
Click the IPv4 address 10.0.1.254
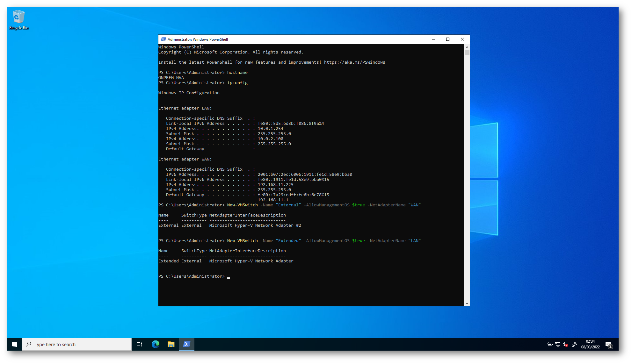(271, 129)
